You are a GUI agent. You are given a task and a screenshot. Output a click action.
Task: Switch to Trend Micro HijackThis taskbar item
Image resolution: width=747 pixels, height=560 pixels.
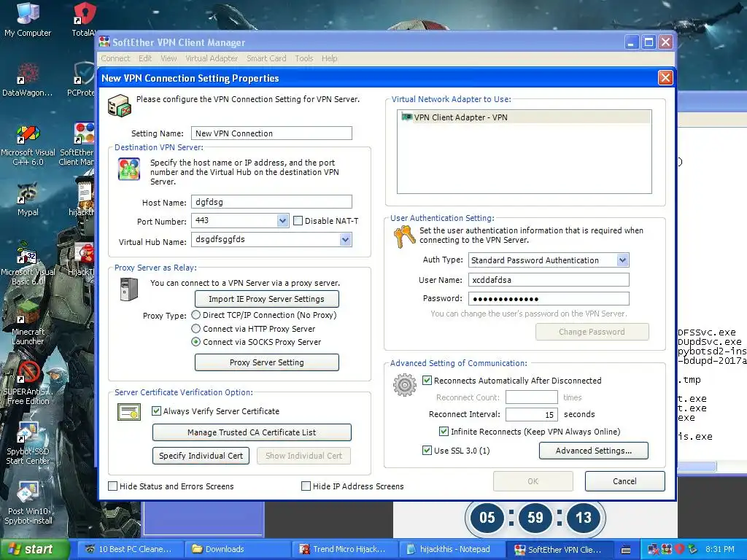pos(344,549)
